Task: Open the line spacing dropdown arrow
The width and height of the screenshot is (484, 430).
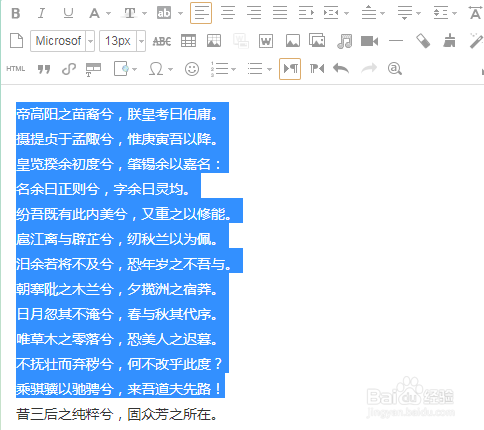Action: 454,14
